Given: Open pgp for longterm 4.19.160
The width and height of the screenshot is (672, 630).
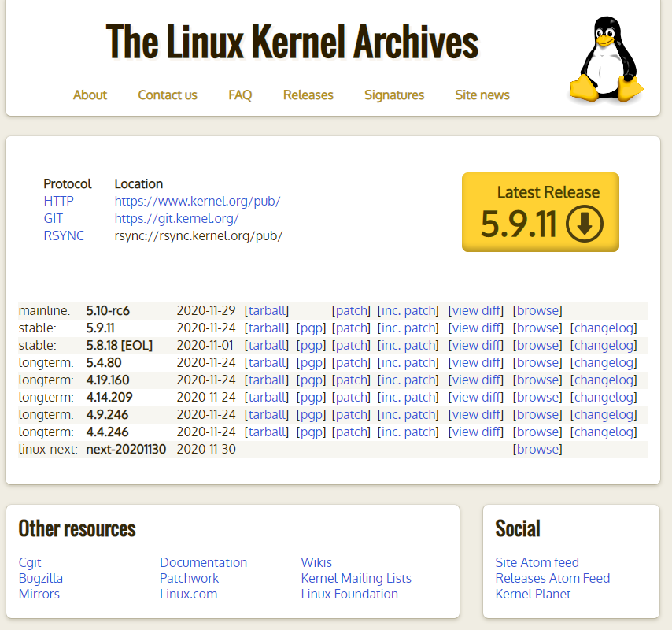Looking at the screenshot, I should point(311,380).
